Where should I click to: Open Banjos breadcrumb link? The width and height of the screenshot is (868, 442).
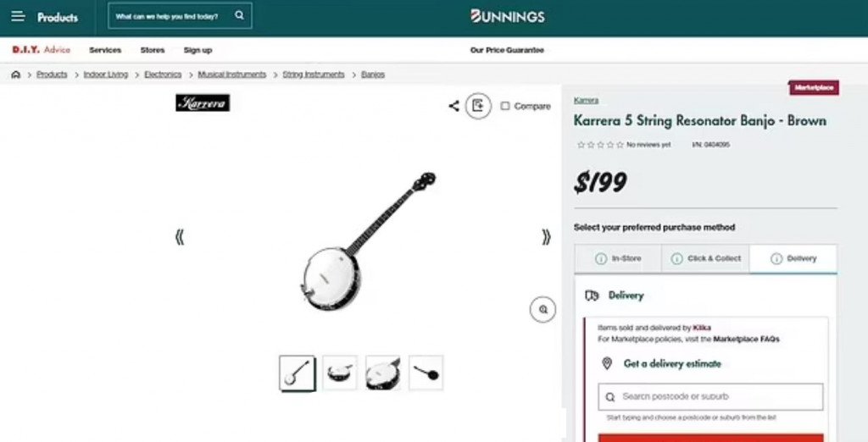373,75
